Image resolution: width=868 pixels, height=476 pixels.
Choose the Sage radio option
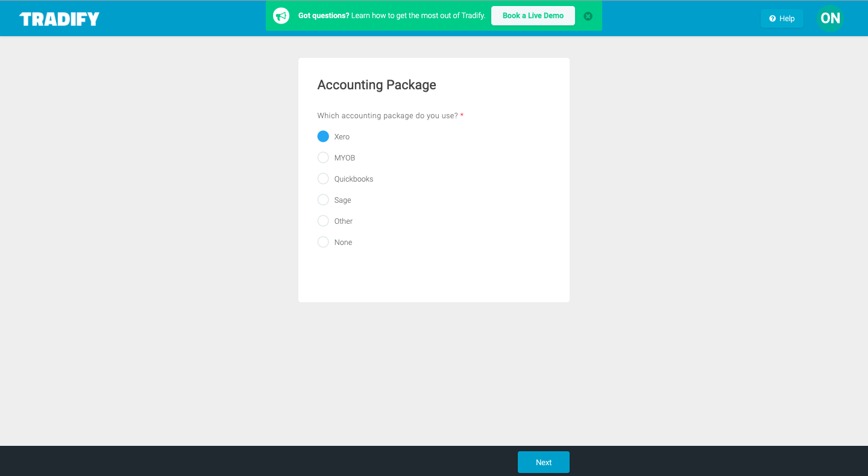[323, 200]
